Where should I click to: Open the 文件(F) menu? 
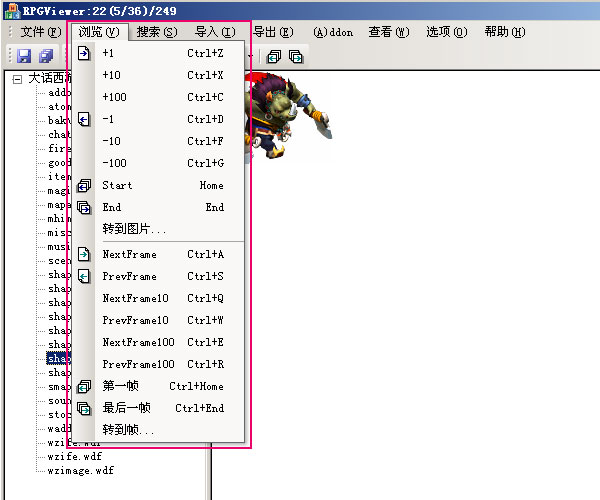(x=41, y=32)
